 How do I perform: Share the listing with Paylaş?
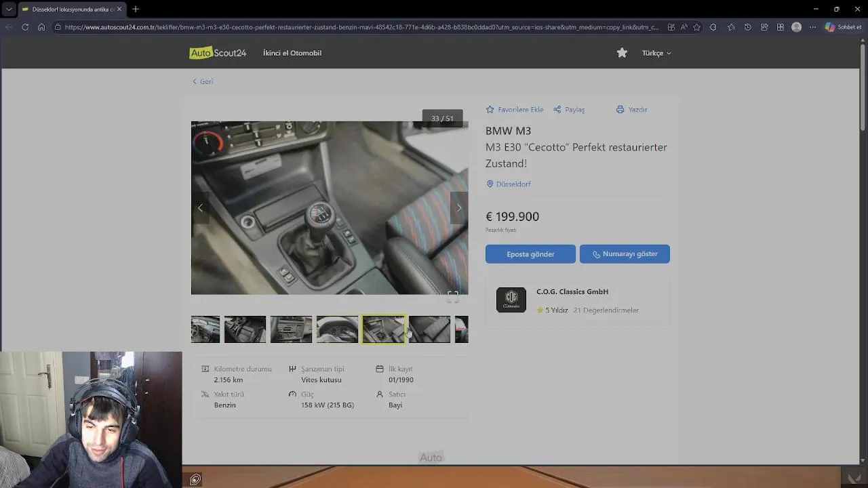click(x=569, y=109)
